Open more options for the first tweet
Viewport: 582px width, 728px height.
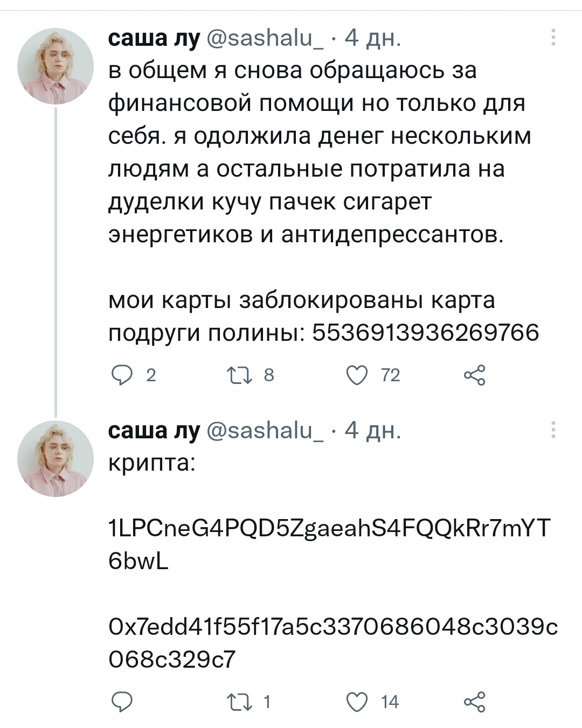(x=553, y=39)
